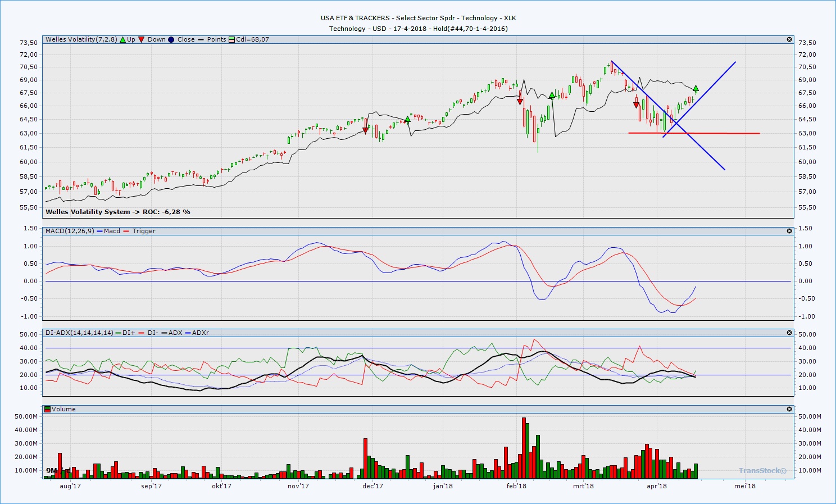Click the Points line legend marker

tap(201, 39)
